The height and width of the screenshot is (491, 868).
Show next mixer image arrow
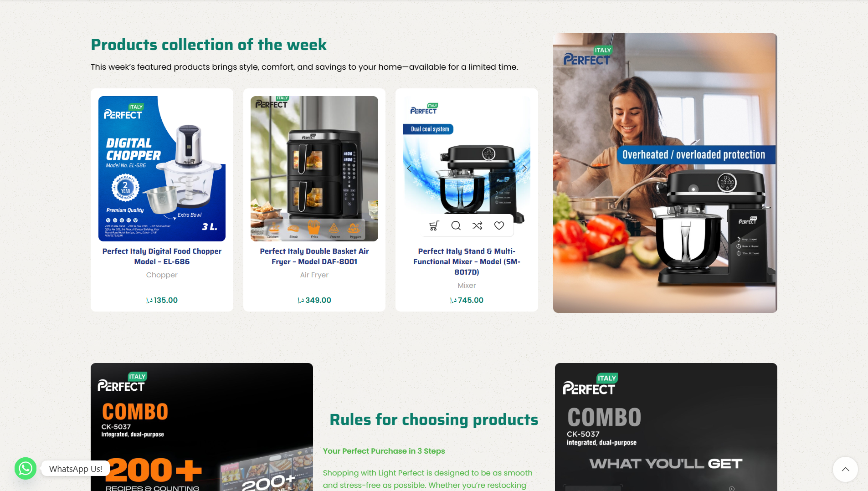pos(524,168)
